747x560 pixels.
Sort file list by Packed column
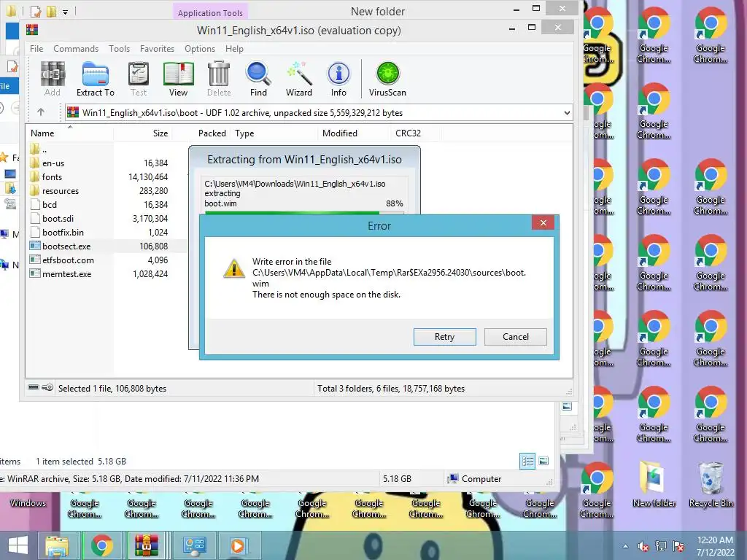(212, 133)
